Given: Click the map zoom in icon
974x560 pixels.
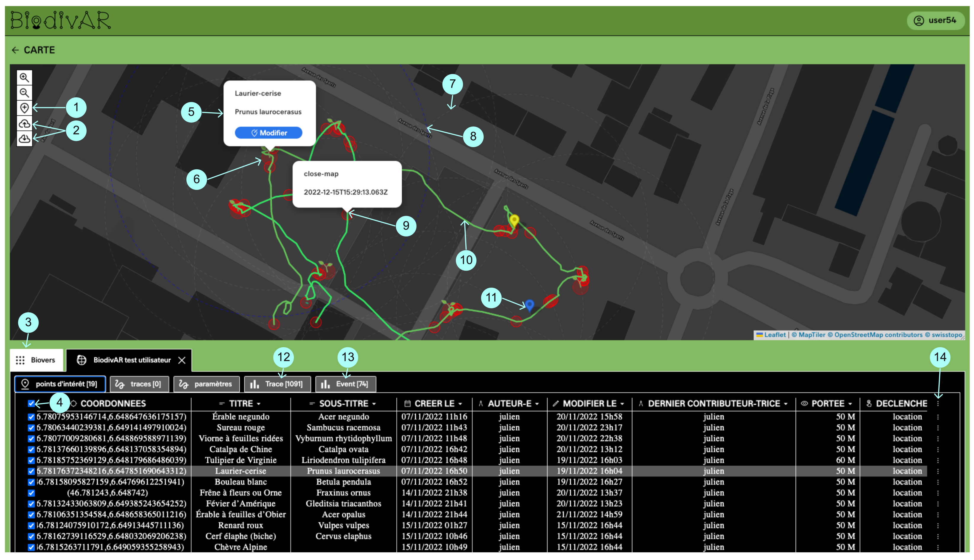Looking at the screenshot, I should point(24,77).
